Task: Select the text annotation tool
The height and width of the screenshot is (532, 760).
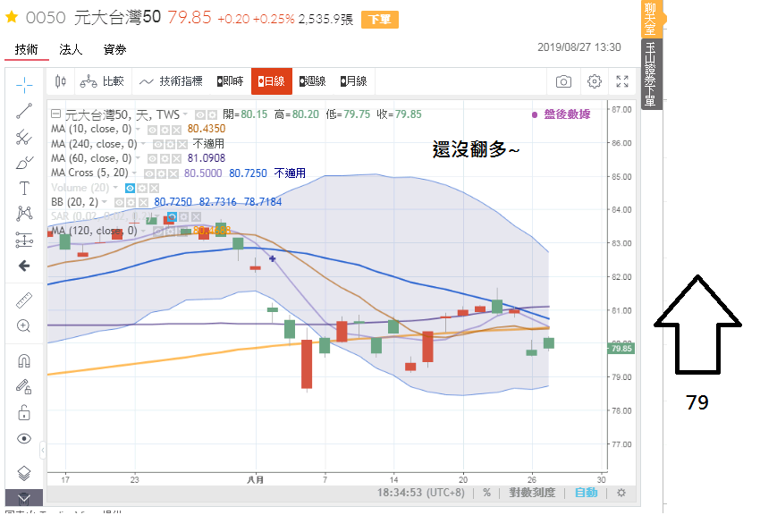Action: [x=24, y=189]
